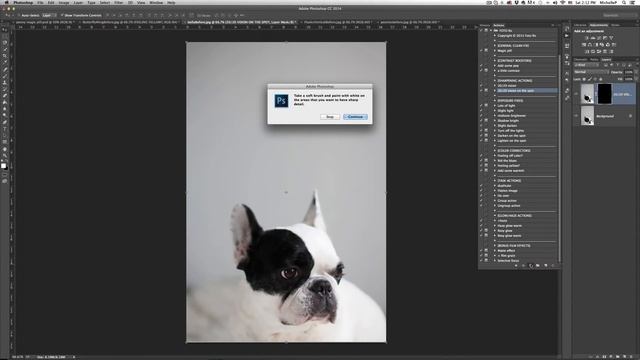This screenshot has width=640, height=360.
Task: Toggle the checkmark for 'Magic pill' action
Action: [481, 51]
